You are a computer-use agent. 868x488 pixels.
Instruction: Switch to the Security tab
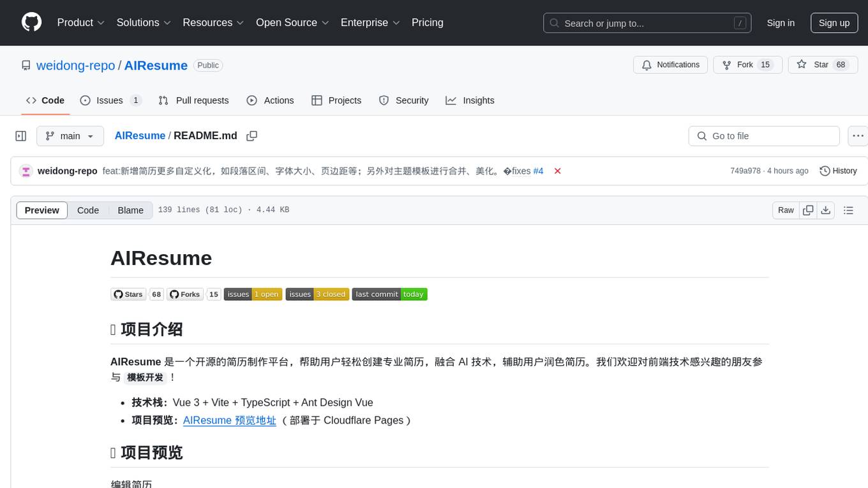coord(403,100)
